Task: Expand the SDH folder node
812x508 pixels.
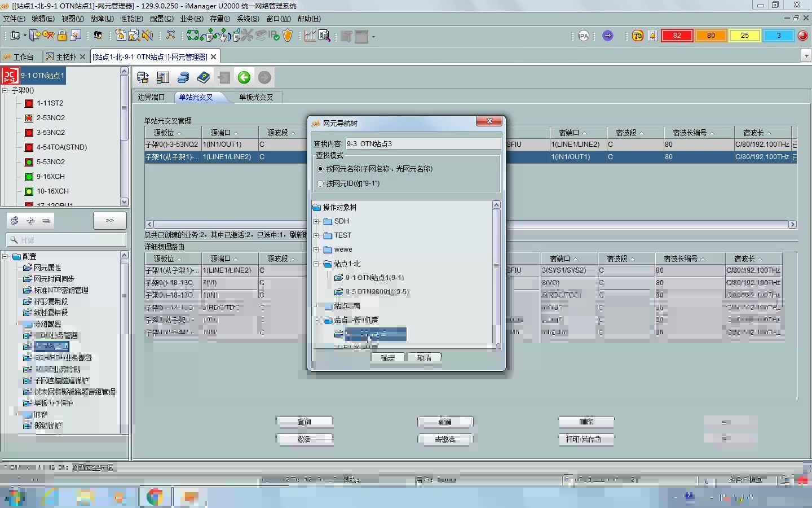Action: (x=316, y=221)
